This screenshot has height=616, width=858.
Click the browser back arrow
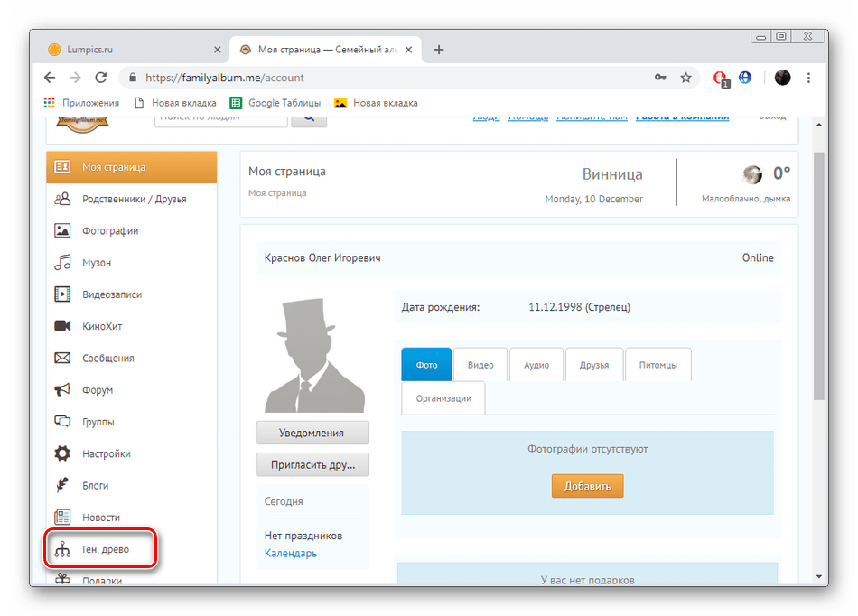[x=50, y=78]
